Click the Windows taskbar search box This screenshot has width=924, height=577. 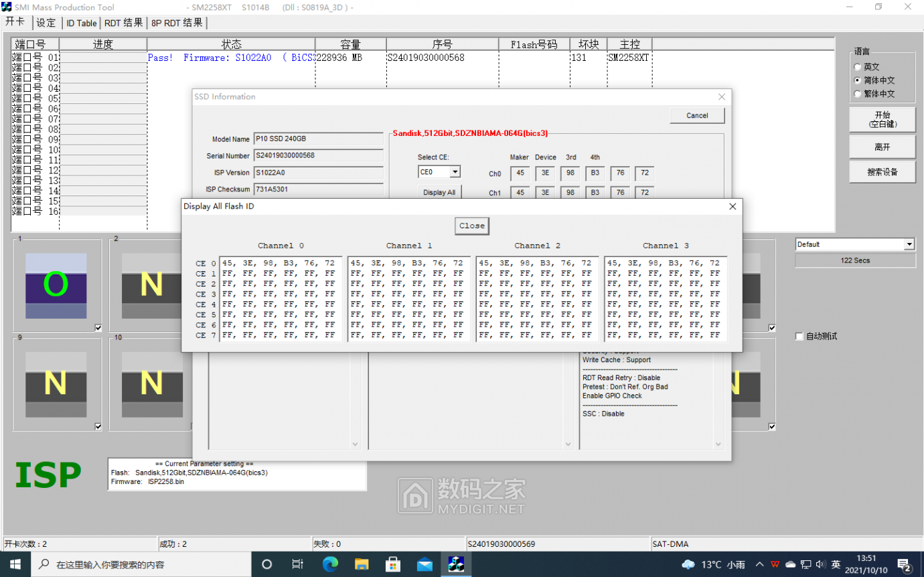click(121, 564)
